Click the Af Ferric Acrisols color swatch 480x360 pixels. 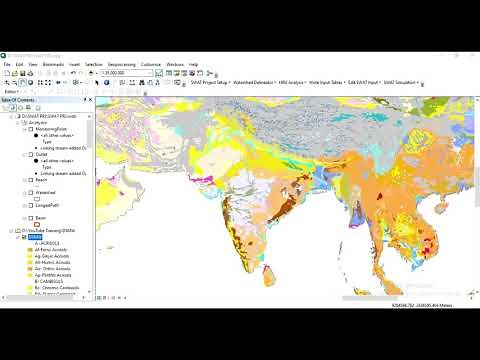[x=30, y=250]
